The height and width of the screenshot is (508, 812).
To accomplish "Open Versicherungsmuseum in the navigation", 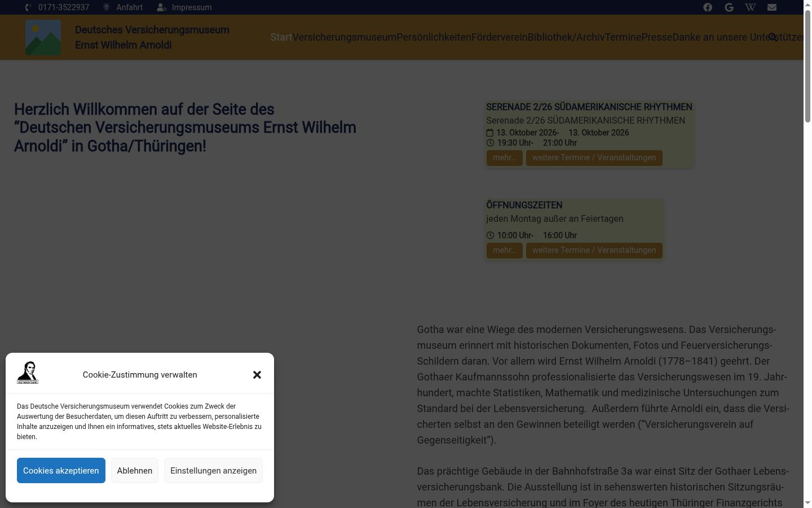I will [345, 37].
